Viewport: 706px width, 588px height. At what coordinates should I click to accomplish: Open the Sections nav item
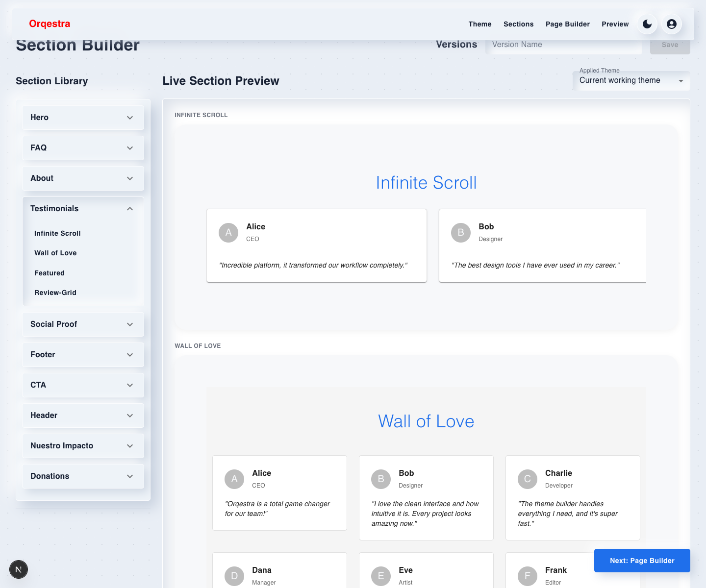click(518, 24)
